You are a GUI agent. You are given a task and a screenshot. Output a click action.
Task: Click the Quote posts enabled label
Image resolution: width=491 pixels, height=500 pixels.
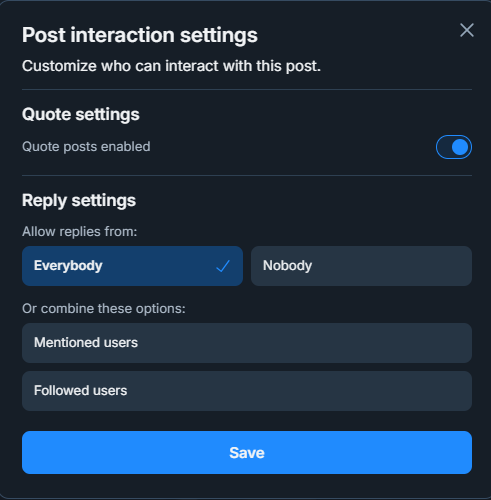point(86,147)
